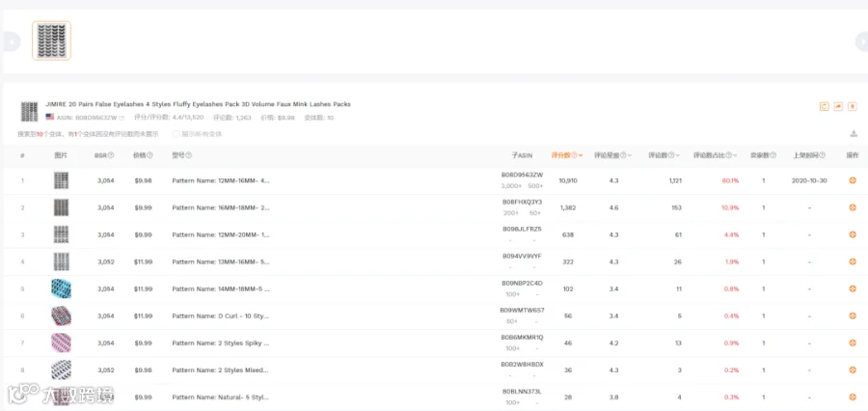Screen dimensions: 868x411
Task: Click 'Pattern Name: 2 Styles Spiky ...' text
Action: point(220,342)
